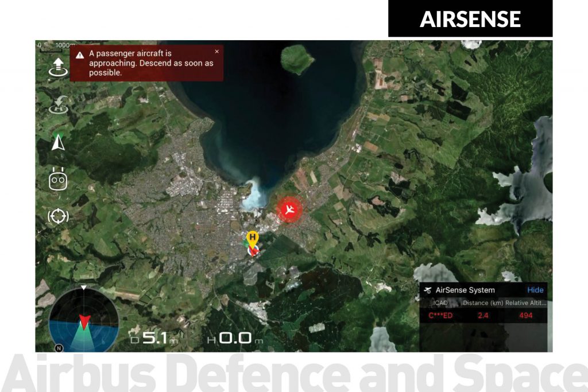Viewport: 588px width, 392px height.
Task: Tap the map orientation arrow icon
Action: coord(58,142)
